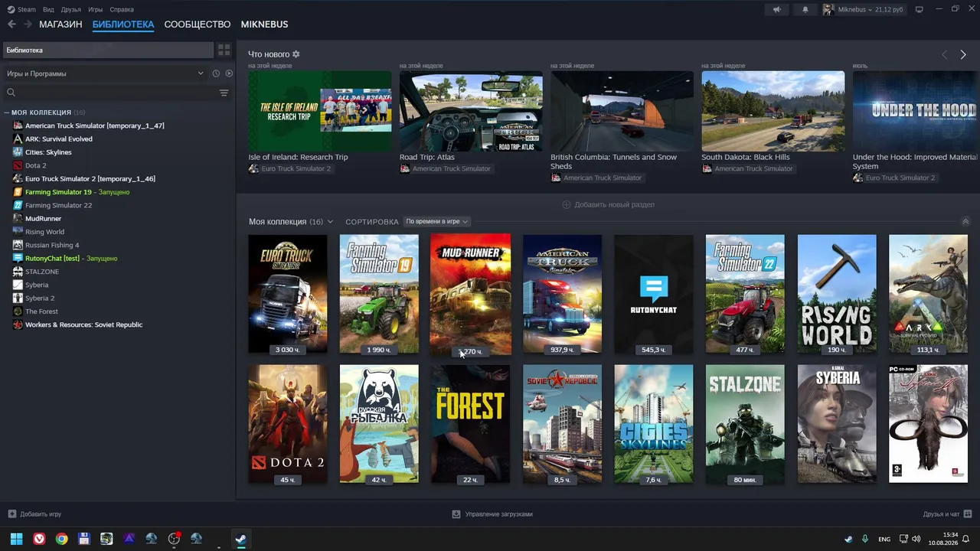Switch to the МАГАЗИН tab
Viewport: 980px width, 551px height.
(x=60, y=24)
